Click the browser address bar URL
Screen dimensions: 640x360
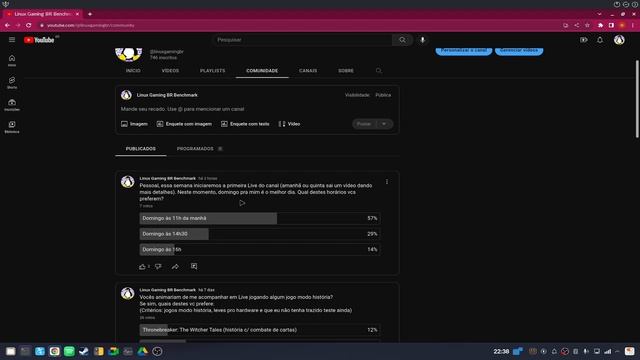coord(90,25)
